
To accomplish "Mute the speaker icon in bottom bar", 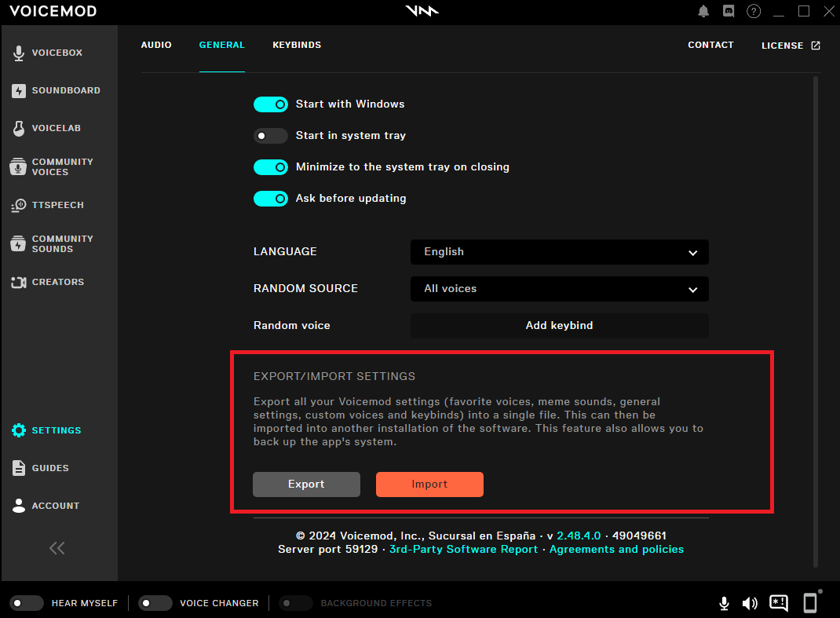I will point(750,603).
